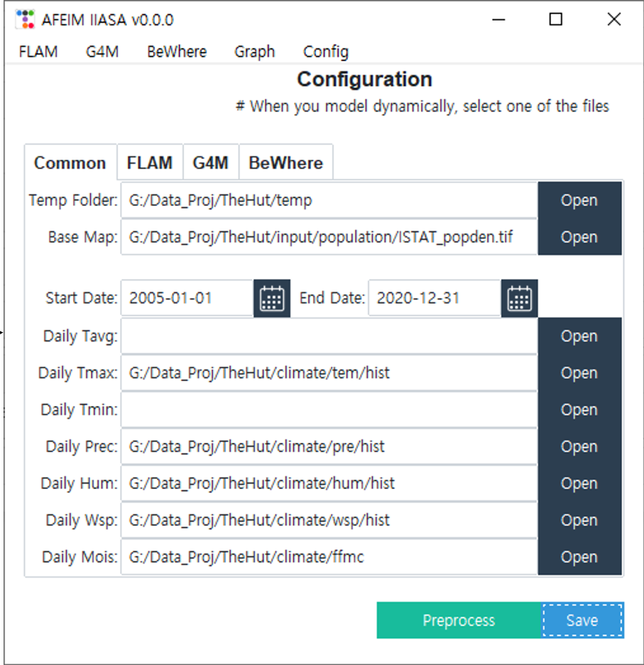
Task: Open the Config menu
Action: (326, 52)
